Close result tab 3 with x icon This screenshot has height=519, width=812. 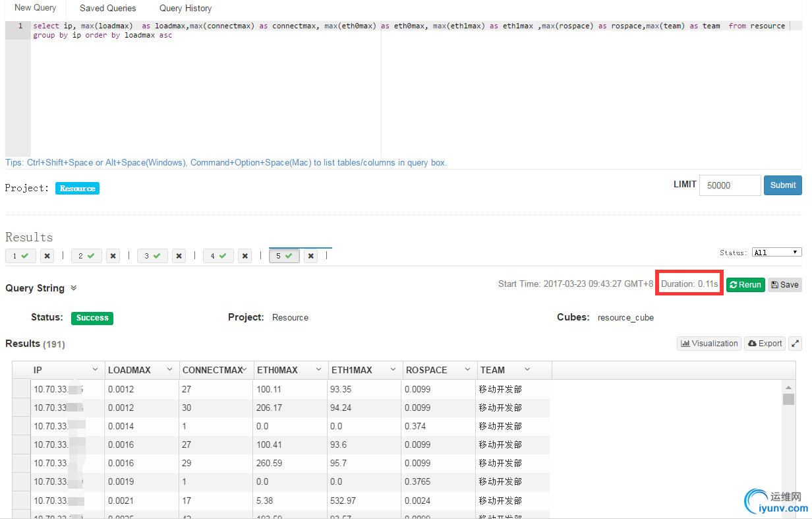pyautogui.click(x=179, y=256)
